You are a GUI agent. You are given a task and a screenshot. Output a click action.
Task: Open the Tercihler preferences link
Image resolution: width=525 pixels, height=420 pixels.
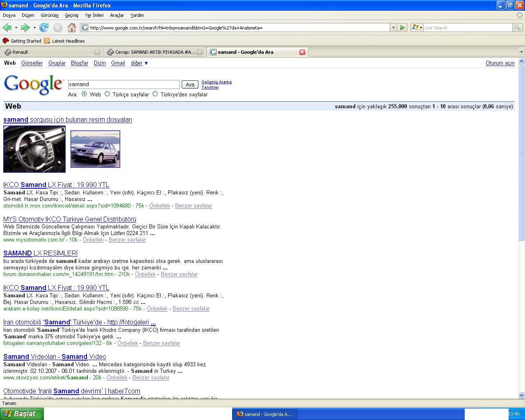coord(210,87)
